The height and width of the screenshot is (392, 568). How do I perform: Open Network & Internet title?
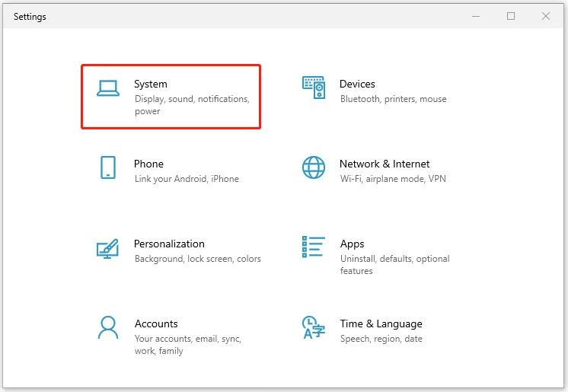point(385,164)
